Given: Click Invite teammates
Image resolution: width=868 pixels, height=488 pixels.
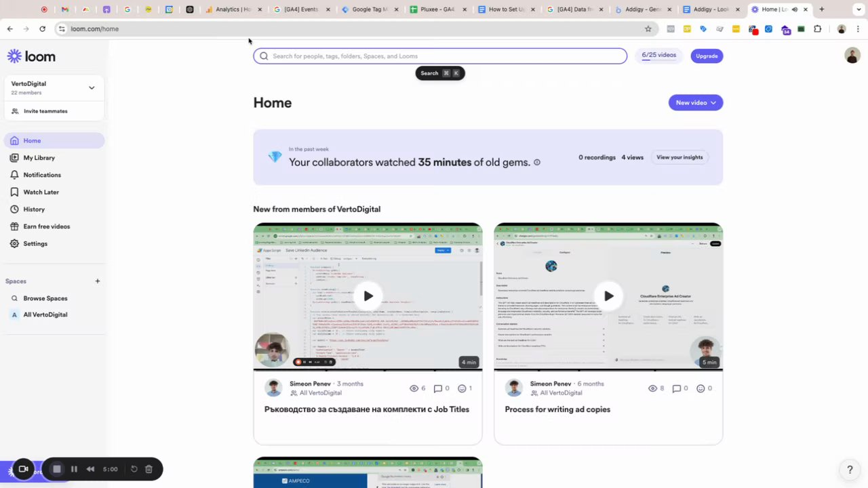Looking at the screenshot, I should tap(45, 111).
